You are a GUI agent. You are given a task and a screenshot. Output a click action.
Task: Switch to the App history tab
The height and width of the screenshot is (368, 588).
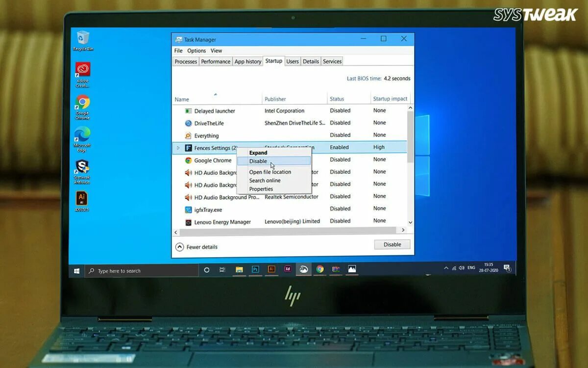[248, 61]
